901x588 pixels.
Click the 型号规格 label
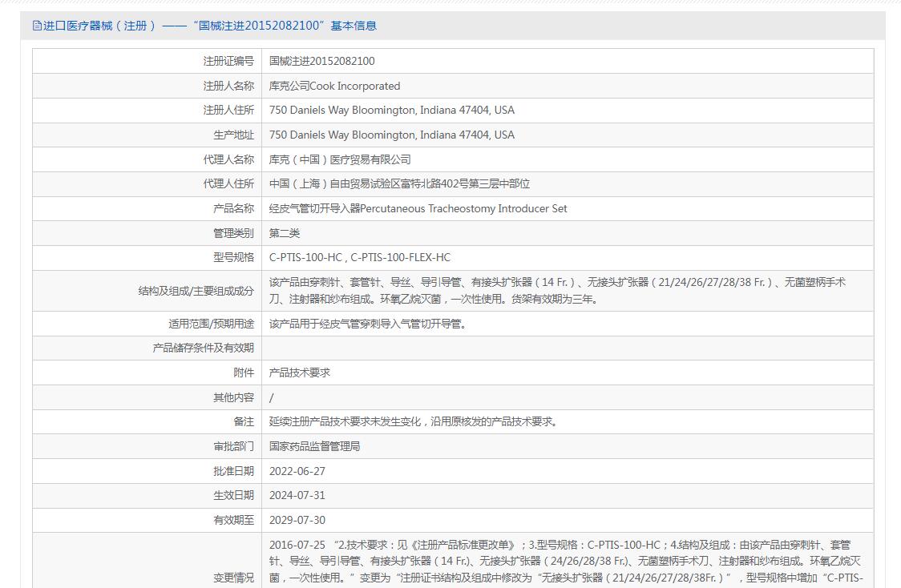coord(233,256)
